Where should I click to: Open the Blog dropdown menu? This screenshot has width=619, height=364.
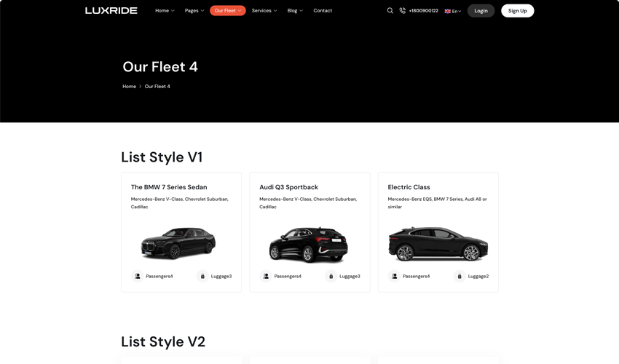click(x=295, y=11)
